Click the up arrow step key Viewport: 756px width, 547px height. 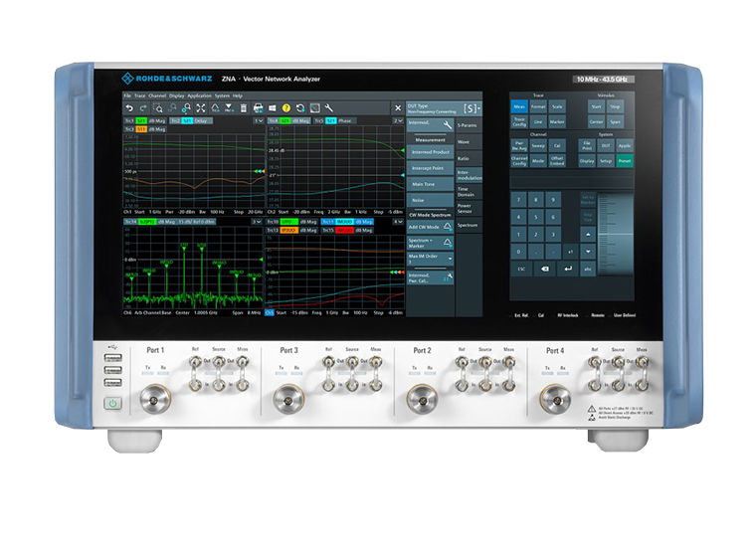coord(588,235)
